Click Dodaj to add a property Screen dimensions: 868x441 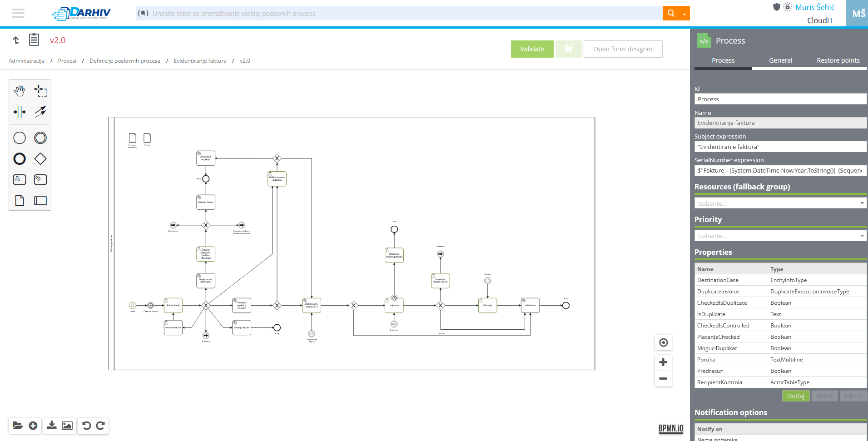(796, 396)
